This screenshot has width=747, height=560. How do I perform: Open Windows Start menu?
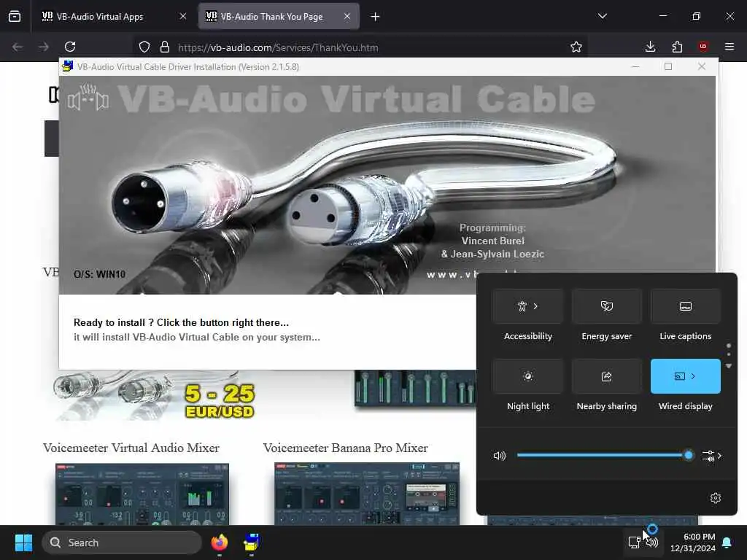(x=23, y=542)
